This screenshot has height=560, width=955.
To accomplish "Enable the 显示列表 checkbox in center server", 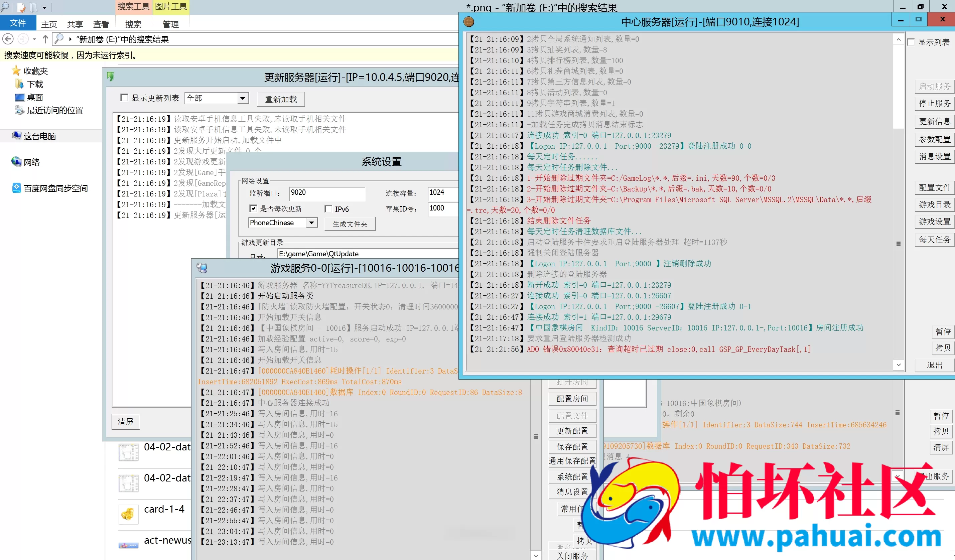I will (x=911, y=42).
